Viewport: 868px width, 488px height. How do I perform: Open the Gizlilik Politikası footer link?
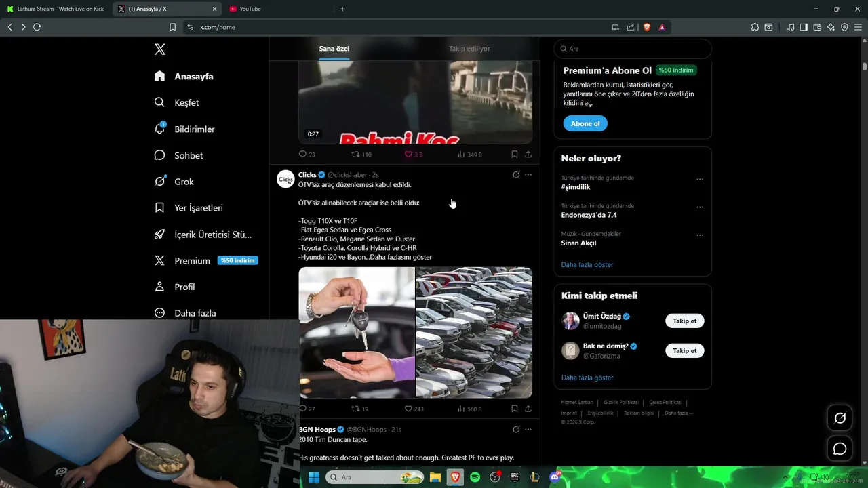point(621,403)
